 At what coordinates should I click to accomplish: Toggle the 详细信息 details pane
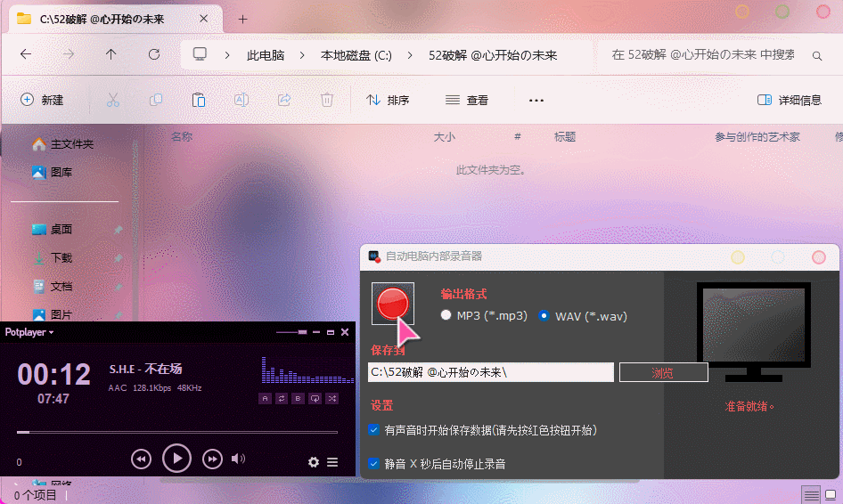coord(790,100)
